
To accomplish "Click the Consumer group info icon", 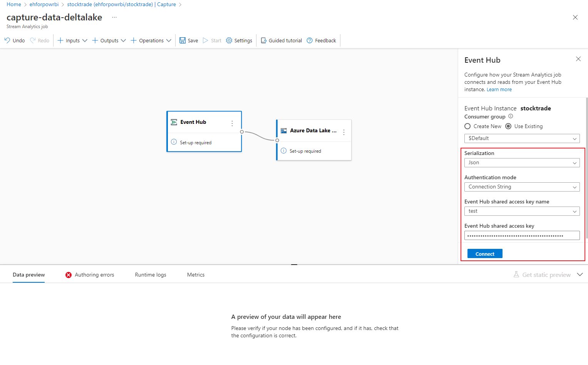I will [511, 116].
